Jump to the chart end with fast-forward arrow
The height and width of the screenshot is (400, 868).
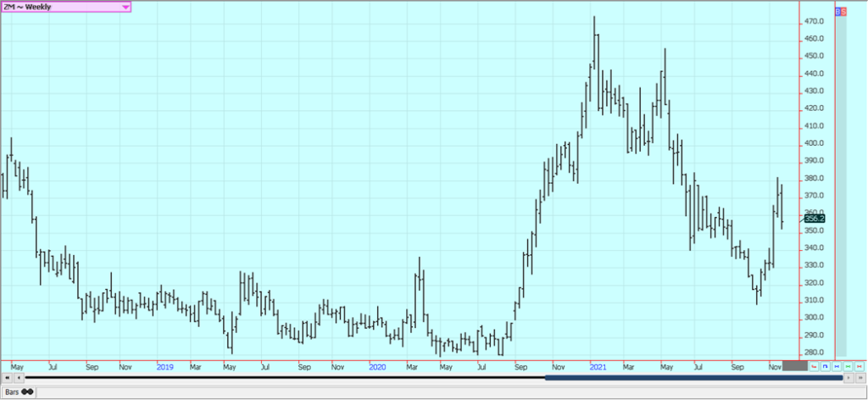(x=860, y=378)
